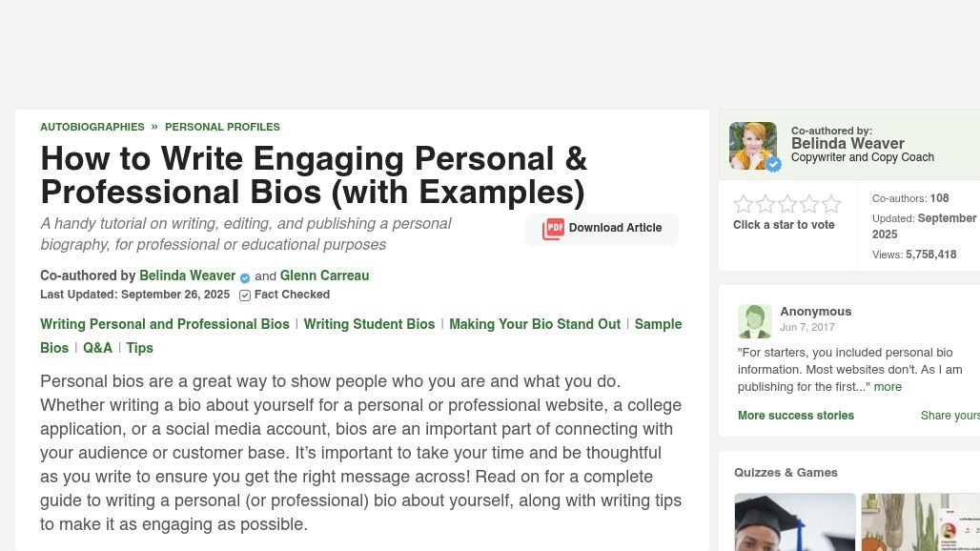
Task: Go to Making Your Bio Stand Out section
Action: pos(535,324)
